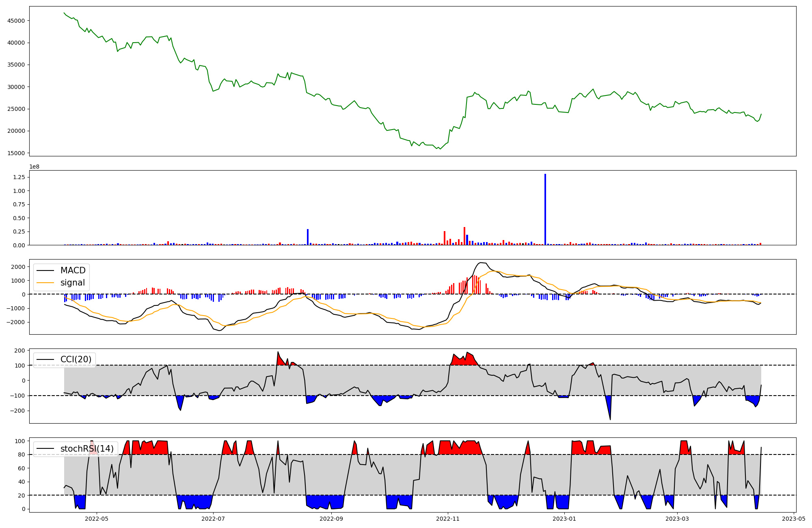The width and height of the screenshot is (812, 528).
Task: Click the 30000 price axis label
Action: tap(16, 87)
